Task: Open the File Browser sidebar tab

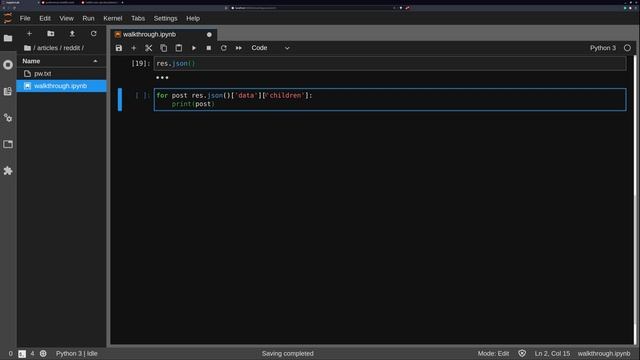Action: point(8,38)
